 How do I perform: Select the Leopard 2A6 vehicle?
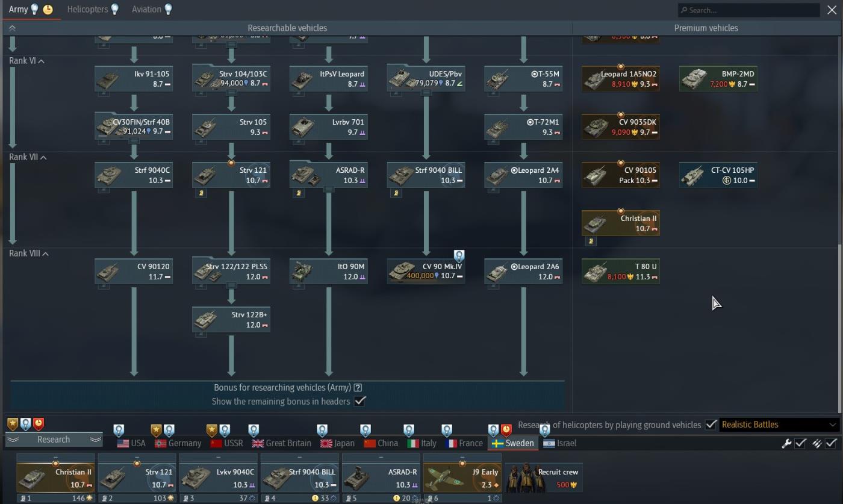(524, 272)
